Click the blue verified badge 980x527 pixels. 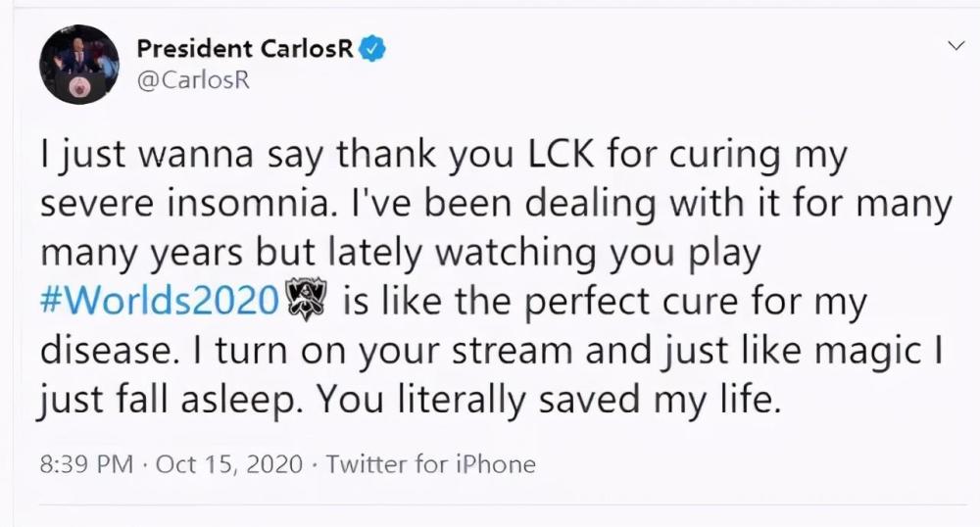[x=373, y=48]
